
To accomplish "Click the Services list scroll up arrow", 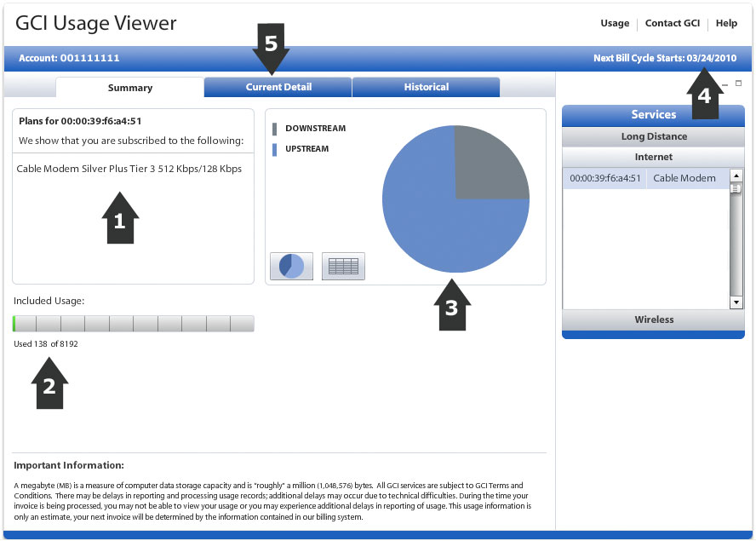I will [736, 175].
